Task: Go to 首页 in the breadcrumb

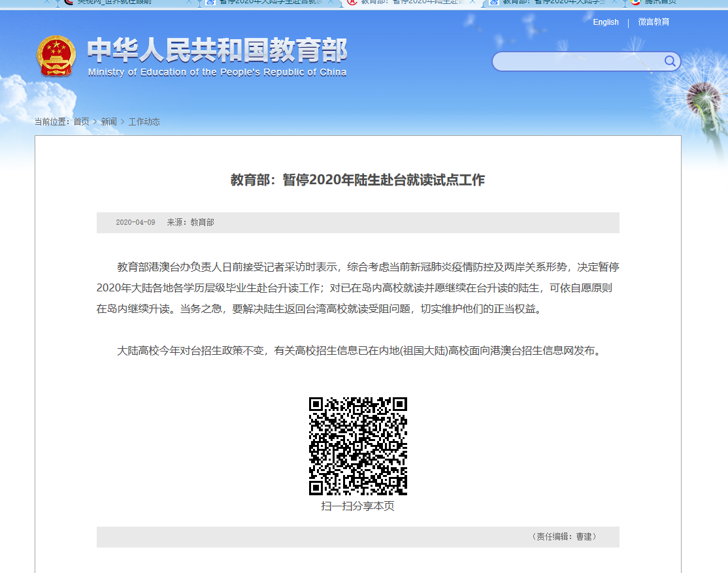Action: click(x=81, y=122)
